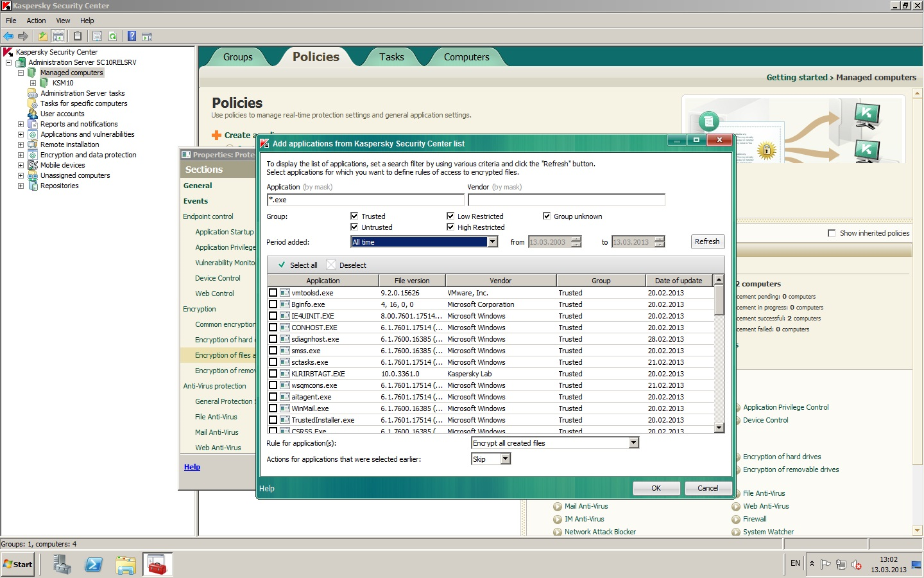The height and width of the screenshot is (578, 924).
Task: Uncheck the Low Restricted checkbox
Action: [450, 216]
